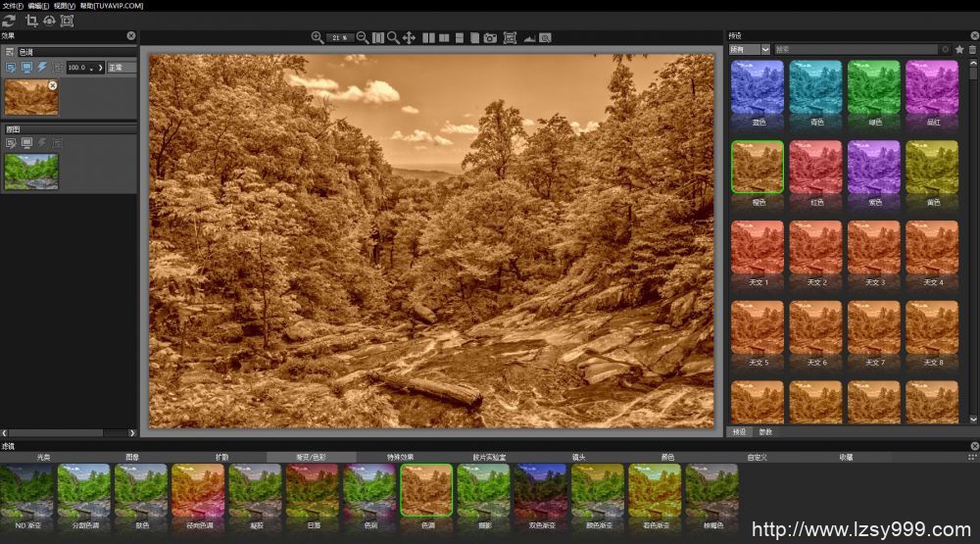Toggle the lightning bolt on the 色调 effect layer
The image size is (980, 544).
pyautogui.click(x=42, y=68)
